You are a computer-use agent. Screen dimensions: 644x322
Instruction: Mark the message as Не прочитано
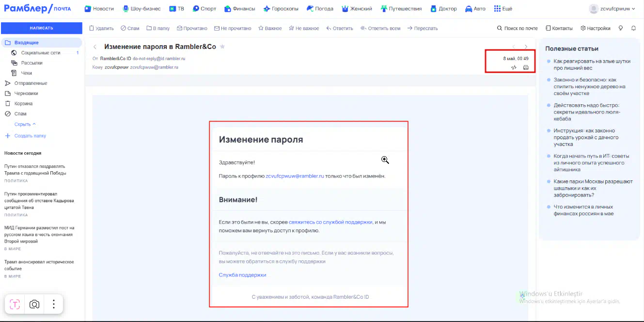tap(233, 28)
